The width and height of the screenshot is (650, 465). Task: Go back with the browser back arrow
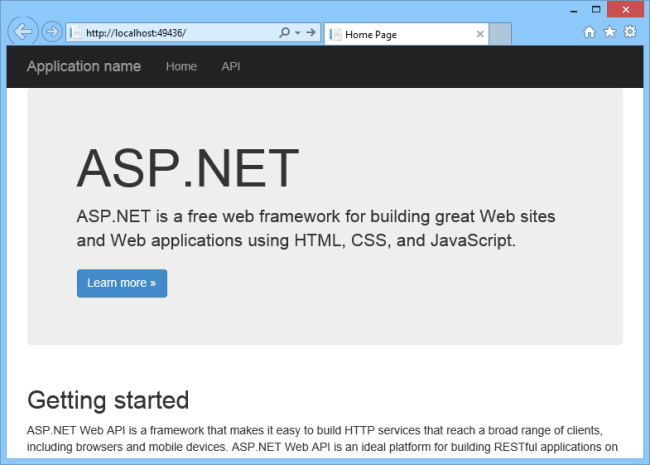23,31
